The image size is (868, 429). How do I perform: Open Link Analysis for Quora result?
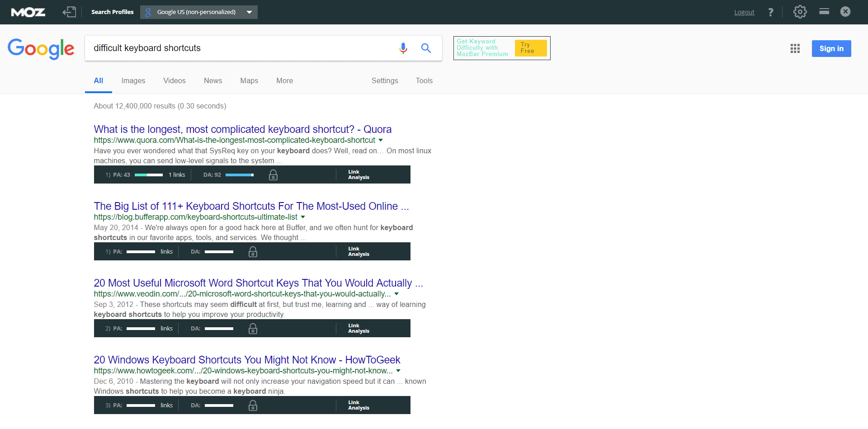click(x=359, y=174)
